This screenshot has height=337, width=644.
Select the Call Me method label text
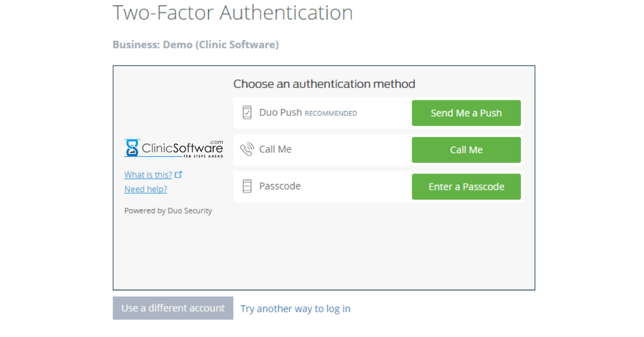click(x=275, y=149)
